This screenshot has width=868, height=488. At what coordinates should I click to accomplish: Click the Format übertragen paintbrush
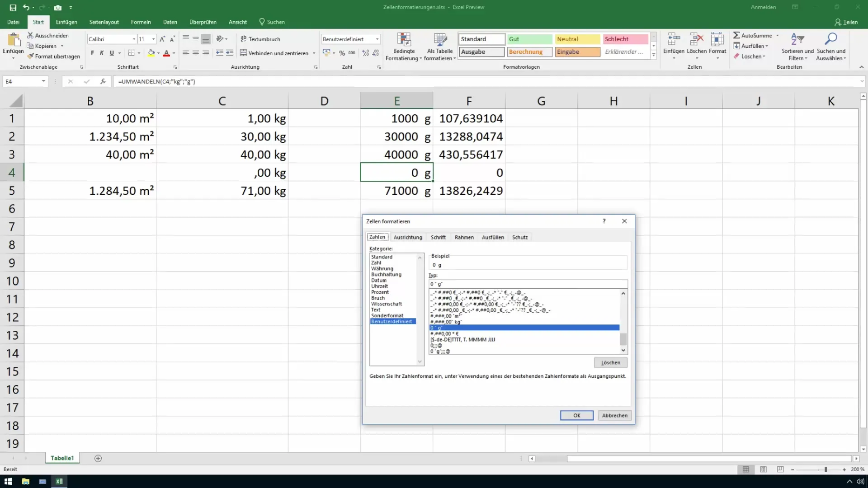53,56
